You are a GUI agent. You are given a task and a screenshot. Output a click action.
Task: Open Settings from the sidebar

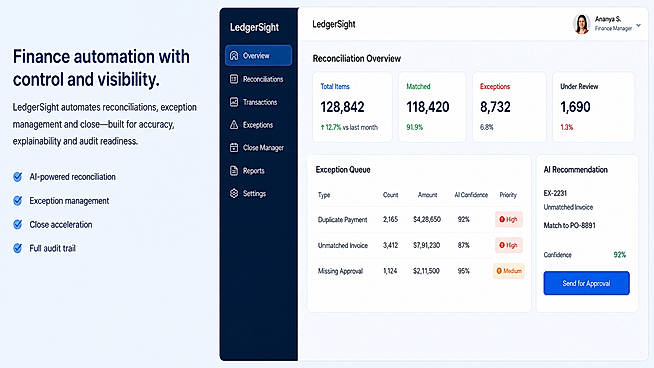(x=258, y=193)
